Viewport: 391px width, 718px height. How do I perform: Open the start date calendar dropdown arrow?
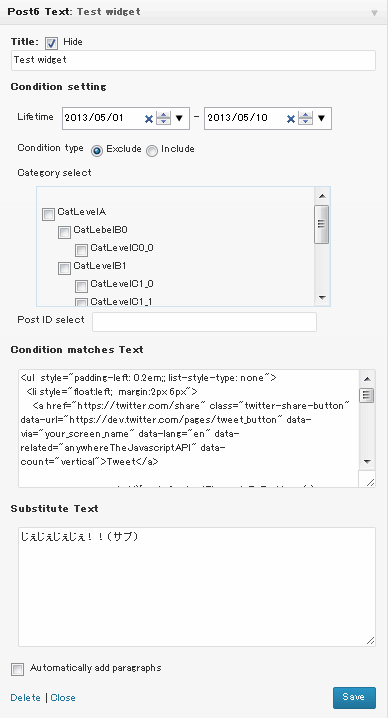click(x=179, y=119)
